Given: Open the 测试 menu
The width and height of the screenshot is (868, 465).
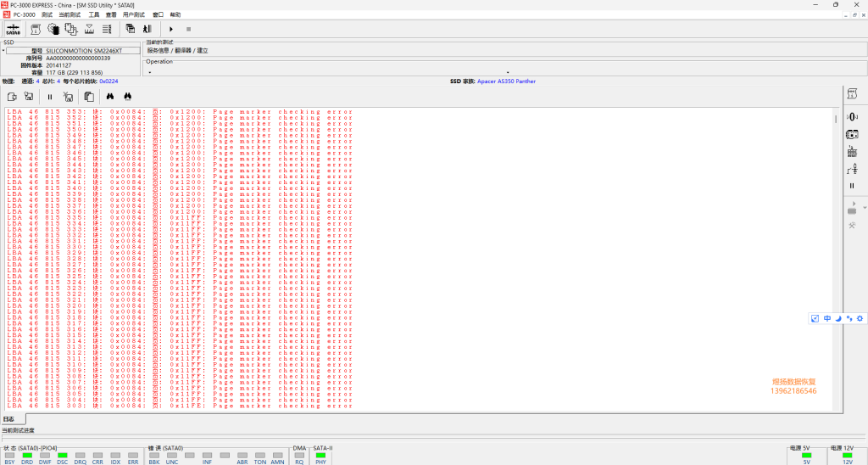Looking at the screenshot, I should (x=47, y=15).
